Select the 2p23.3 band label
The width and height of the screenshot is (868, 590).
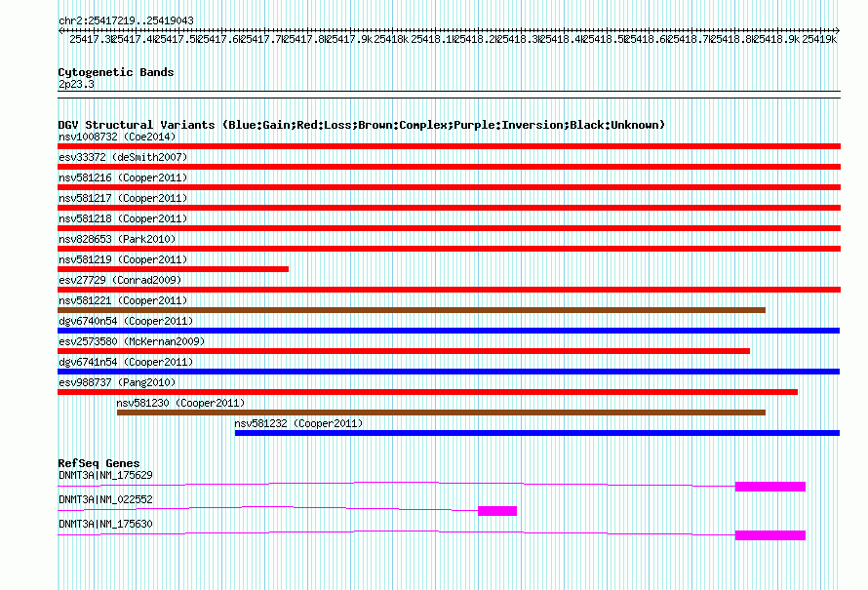point(76,84)
